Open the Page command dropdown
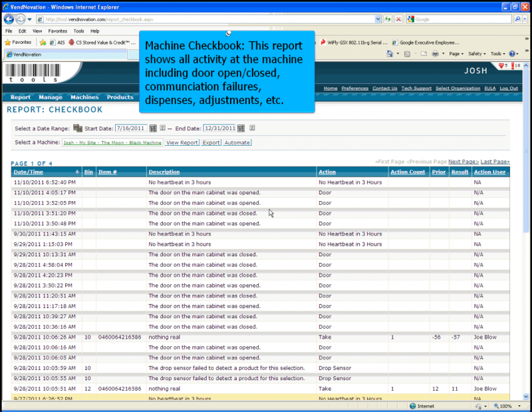Screen dimensions: 532x412 pyautogui.click(x=456, y=54)
